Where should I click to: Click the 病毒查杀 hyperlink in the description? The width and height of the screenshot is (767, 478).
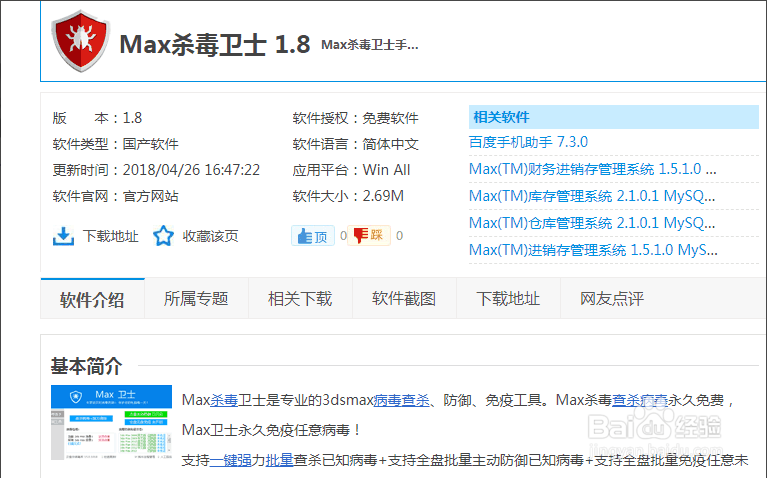[402, 400]
